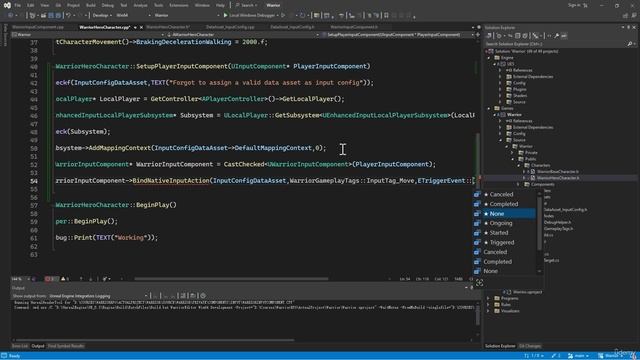Switch to DataAsset_InputConfig.h tab
Viewport: 640px width, 360px height.
[292, 27]
